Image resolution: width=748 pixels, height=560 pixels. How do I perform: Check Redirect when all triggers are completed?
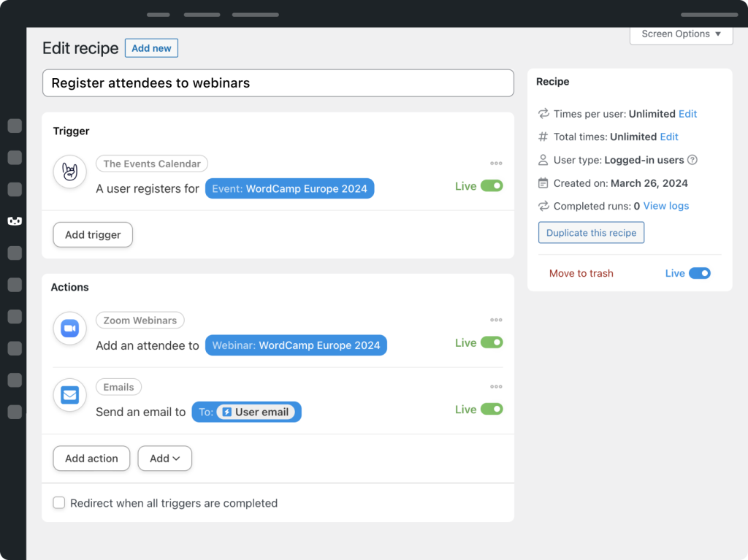pos(58,503)
